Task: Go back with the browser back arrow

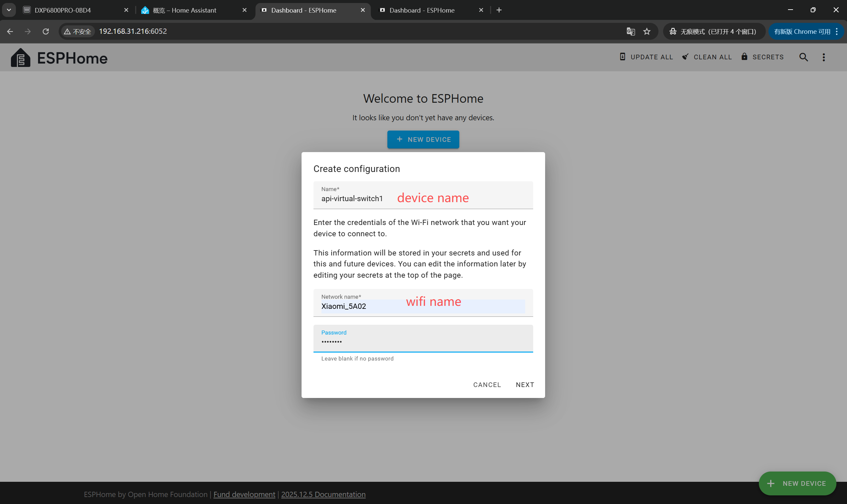Action: (x=10, y=31)
